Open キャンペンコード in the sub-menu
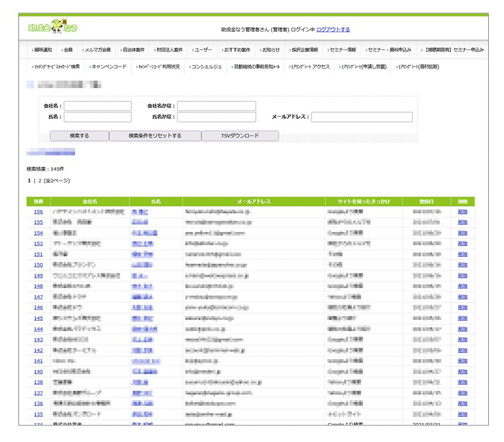Screen dimensions: 504x442 click(109, 67)
